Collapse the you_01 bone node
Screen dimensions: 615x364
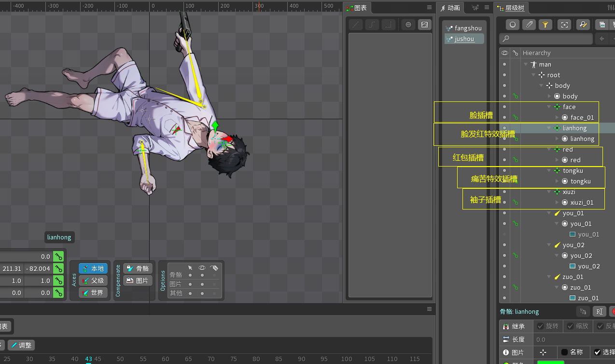(550, 213)
